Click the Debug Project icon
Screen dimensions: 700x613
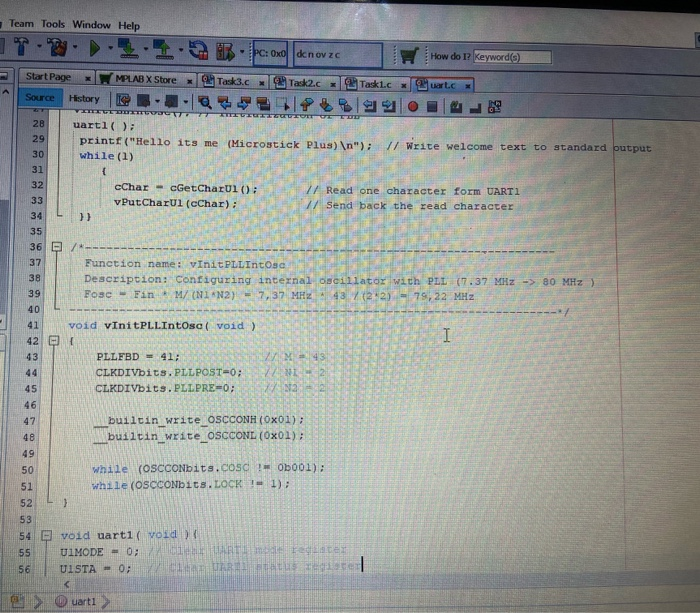click(225, 52)
